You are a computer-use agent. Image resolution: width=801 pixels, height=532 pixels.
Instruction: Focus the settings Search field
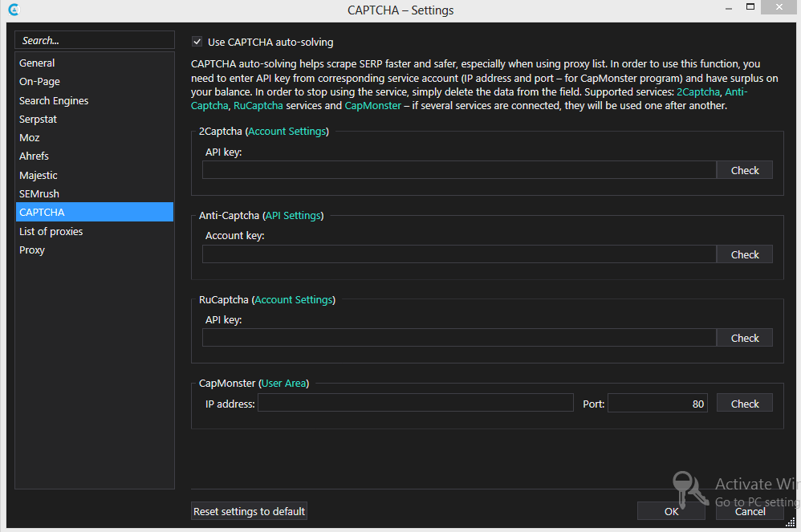pyautogui.click(x=95, y=40)
